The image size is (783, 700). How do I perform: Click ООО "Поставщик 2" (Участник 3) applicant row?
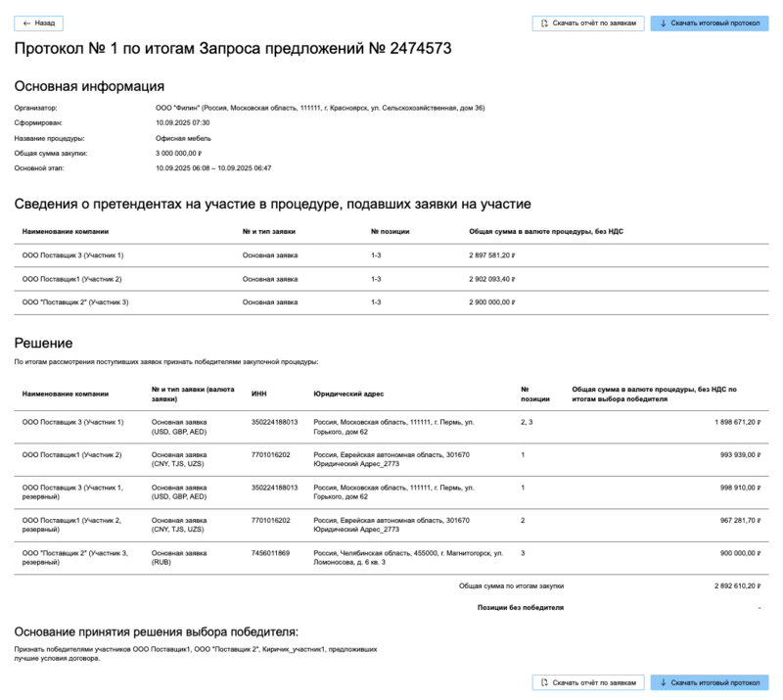point(75,303)
